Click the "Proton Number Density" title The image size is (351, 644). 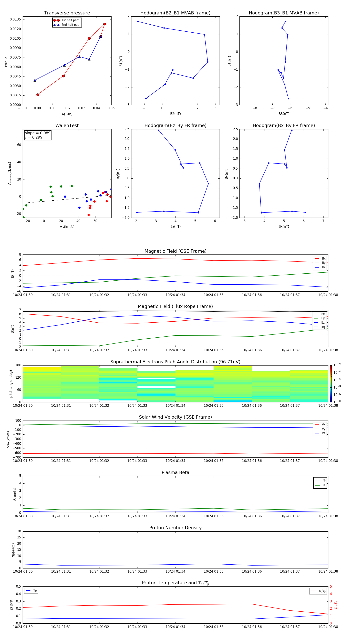(x=175, y=528)
